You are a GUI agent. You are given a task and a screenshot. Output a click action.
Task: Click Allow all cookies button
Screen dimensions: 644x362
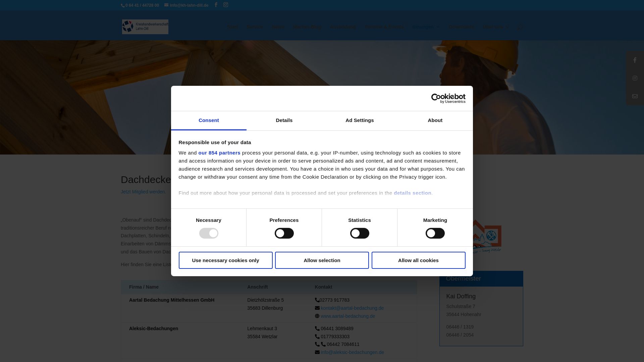(418, 260)
